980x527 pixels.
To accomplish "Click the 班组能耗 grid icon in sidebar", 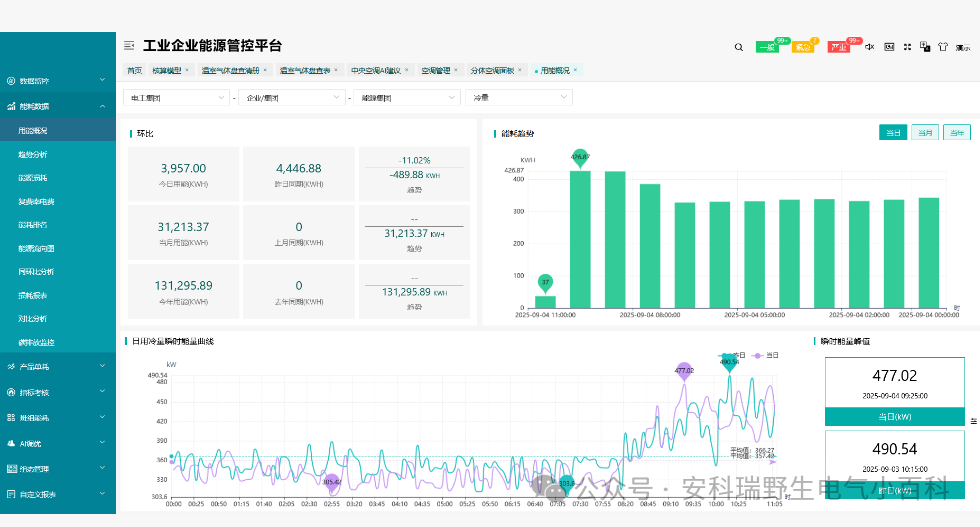I will point(11,418).
